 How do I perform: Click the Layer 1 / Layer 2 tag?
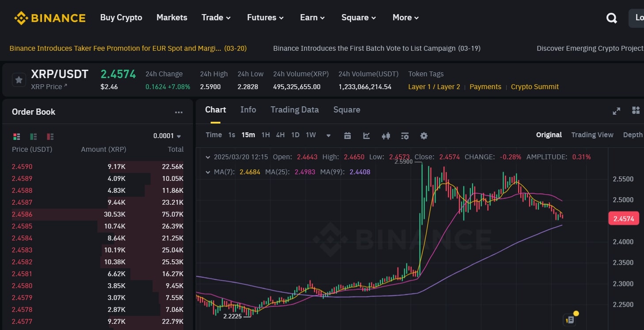pos(434,86)
